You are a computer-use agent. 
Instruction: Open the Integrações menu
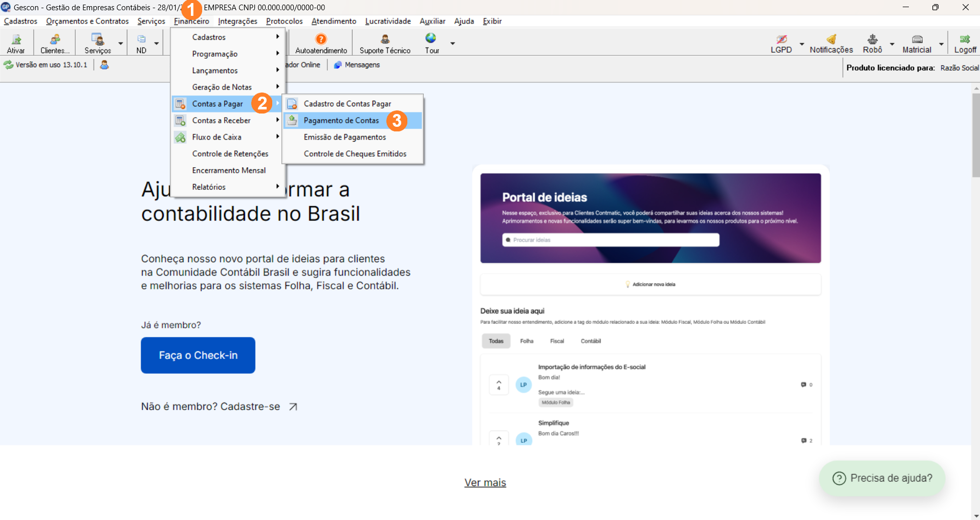(237, 21)
